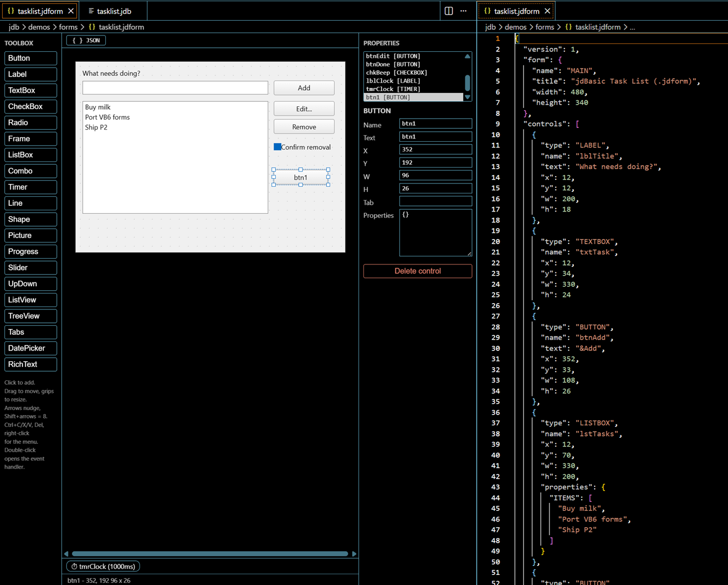
Task: Select the "What needs doing?" label
Action: [111, 73]
